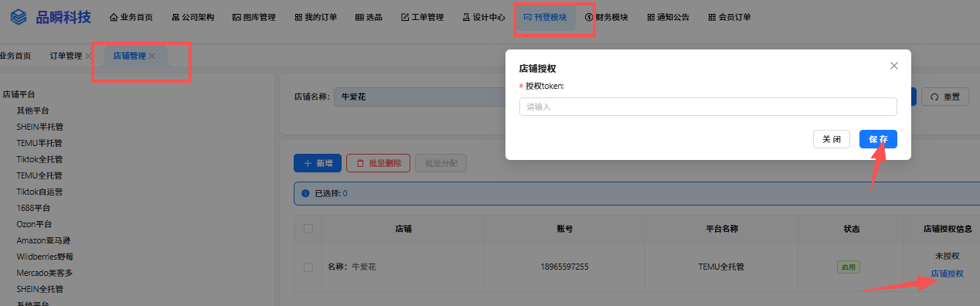Image resolution: width=980 pixels, height=306 pixels.
Task: Select the 店铺平台 tree root node
Action: pos(19,94)
